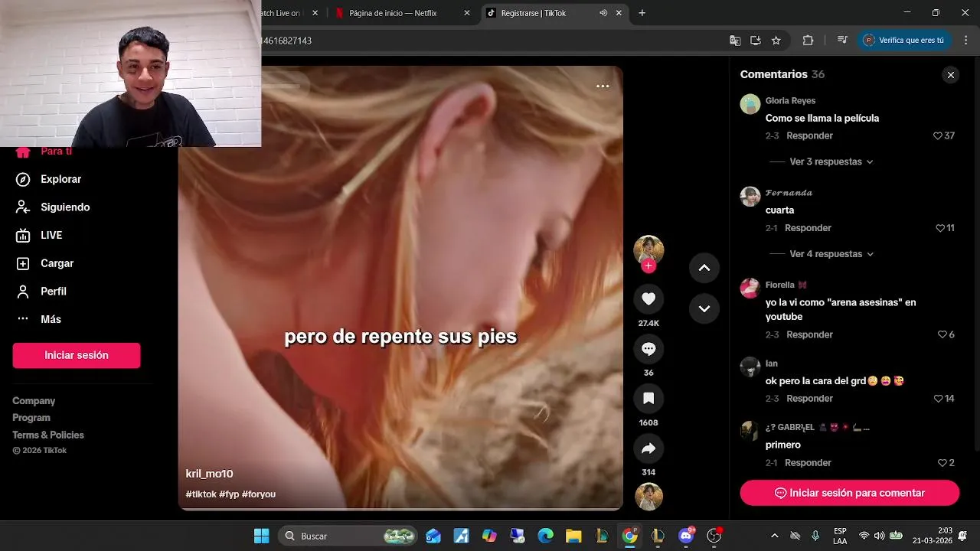Open the sound disc avatar below share
This screenshot has width=980, height=551.
648,497
